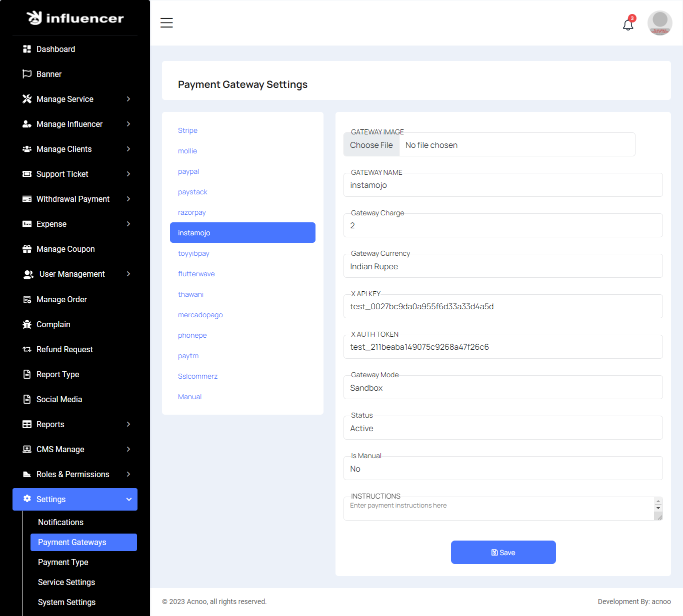683x616 pixels.
Task: Open the Status dropdown
Action: (x=502, y=428)
